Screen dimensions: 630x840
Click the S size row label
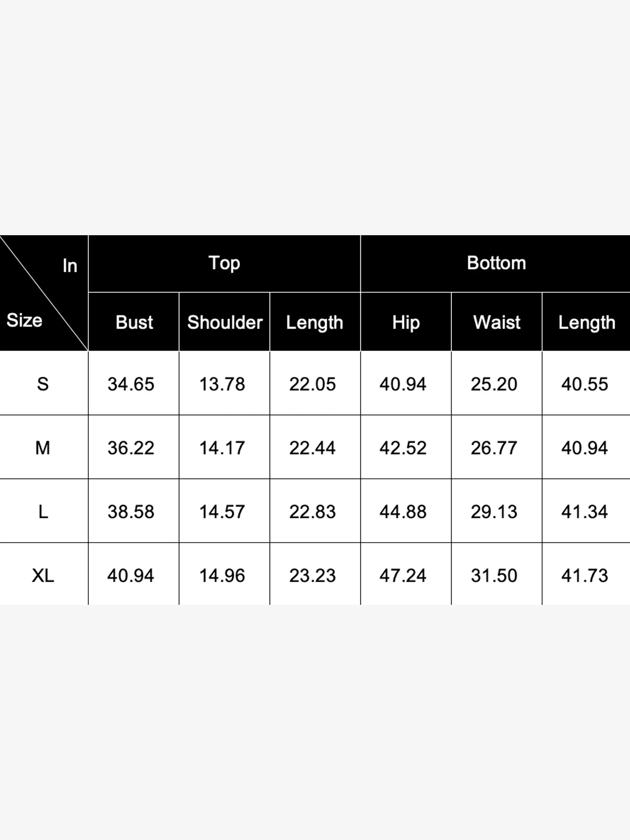(x=43, y=384)
